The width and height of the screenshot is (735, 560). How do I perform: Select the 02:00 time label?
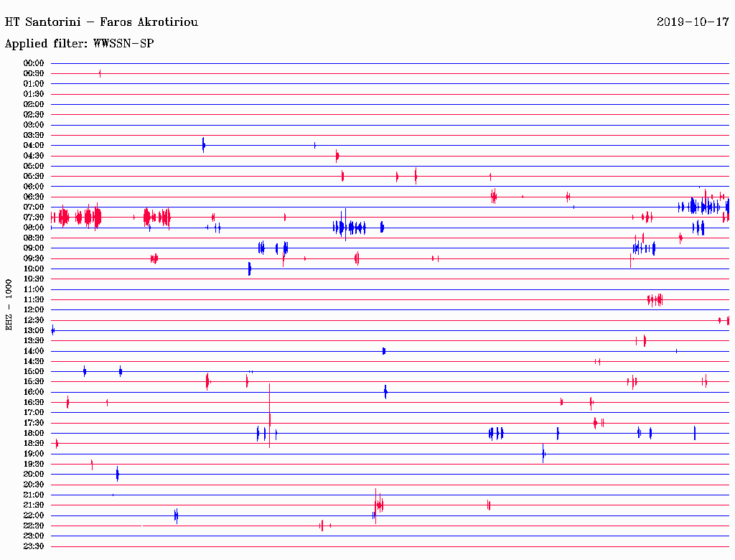[x=33, y=105]
